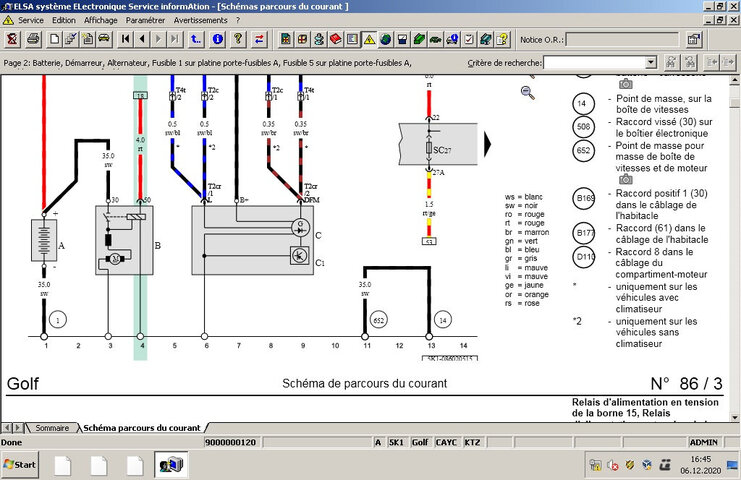The width and height of the screenshot is (741, 480).
Task: Click the Notice O.R. input field
Action: tap(622, 40)
